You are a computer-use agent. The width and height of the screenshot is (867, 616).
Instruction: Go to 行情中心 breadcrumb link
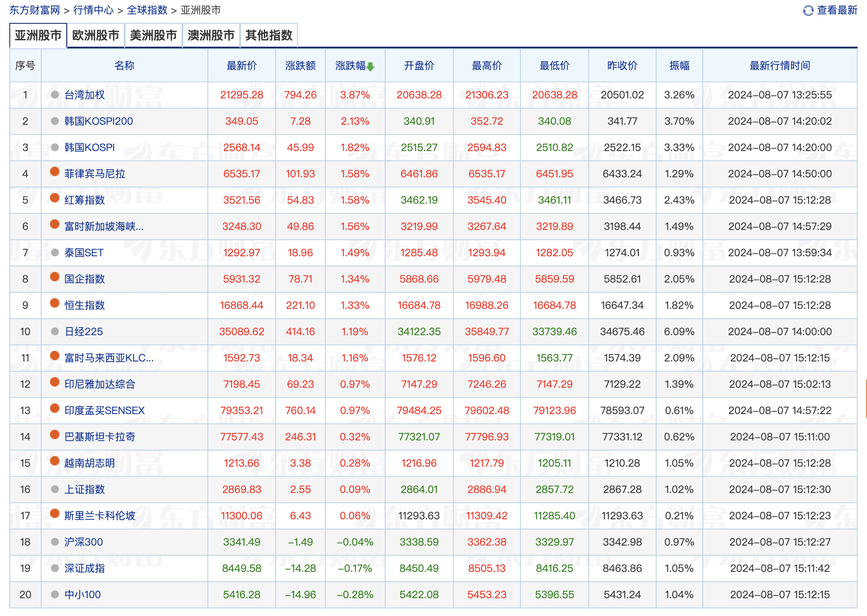click(93, 10)
